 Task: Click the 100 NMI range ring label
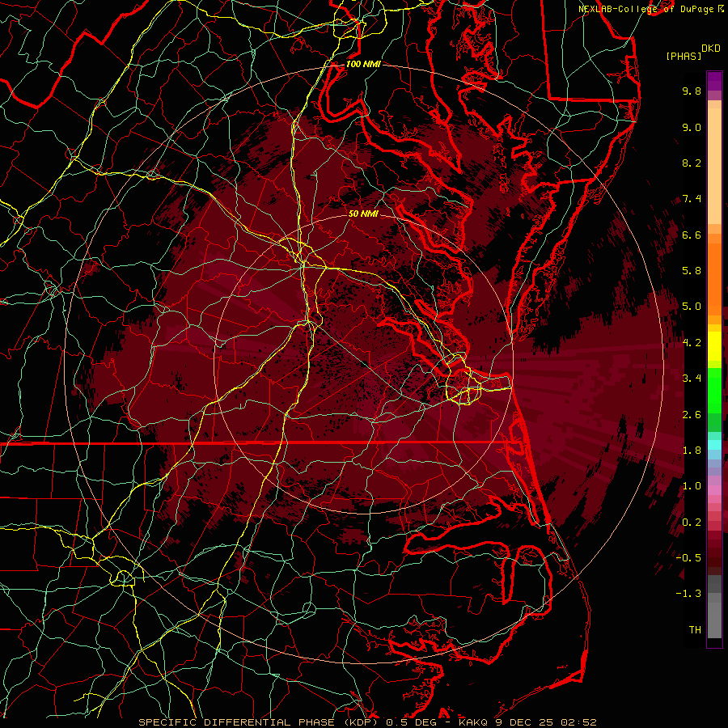363,64
